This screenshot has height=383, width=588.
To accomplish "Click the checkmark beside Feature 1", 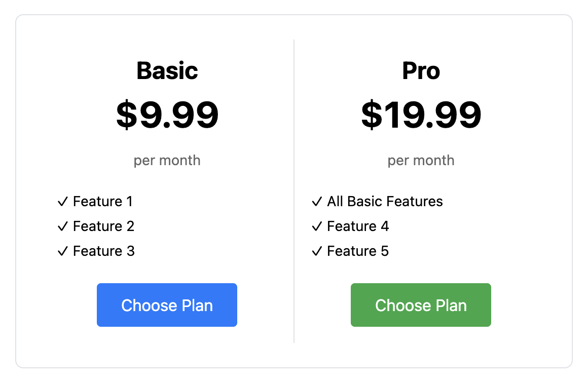I will [62, 201].
